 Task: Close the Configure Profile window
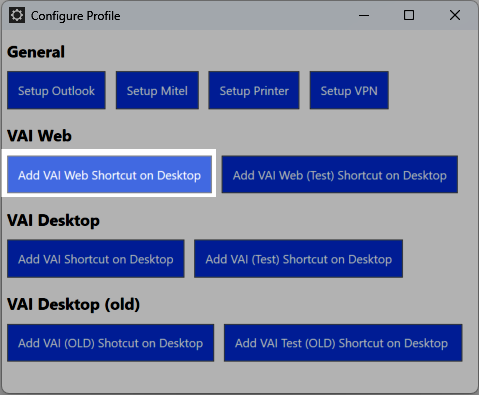(x=455, y=15)
